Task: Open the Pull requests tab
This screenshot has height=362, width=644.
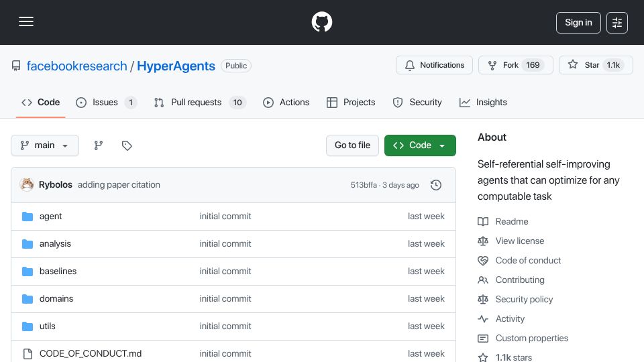Action: pos(200,102)
